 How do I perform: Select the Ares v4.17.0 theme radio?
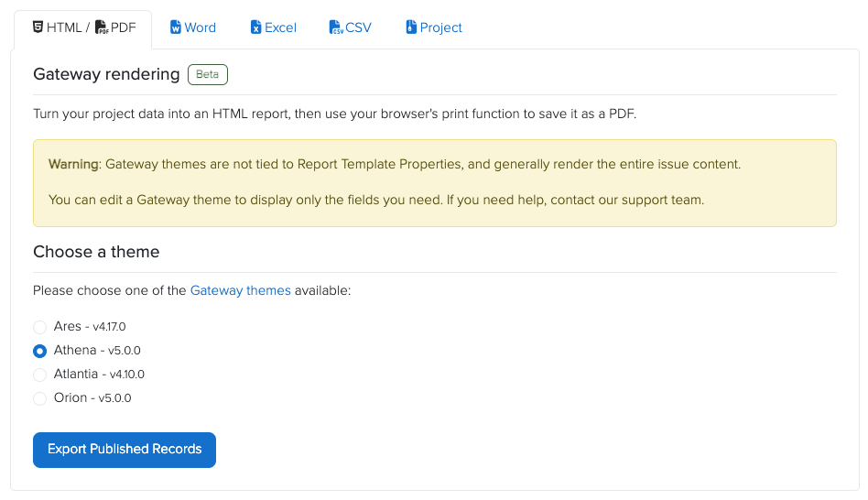pos(40,327)
